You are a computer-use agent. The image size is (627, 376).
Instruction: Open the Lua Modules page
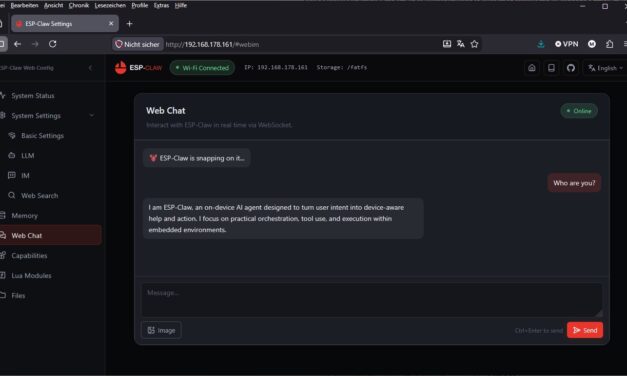point(31,276)
